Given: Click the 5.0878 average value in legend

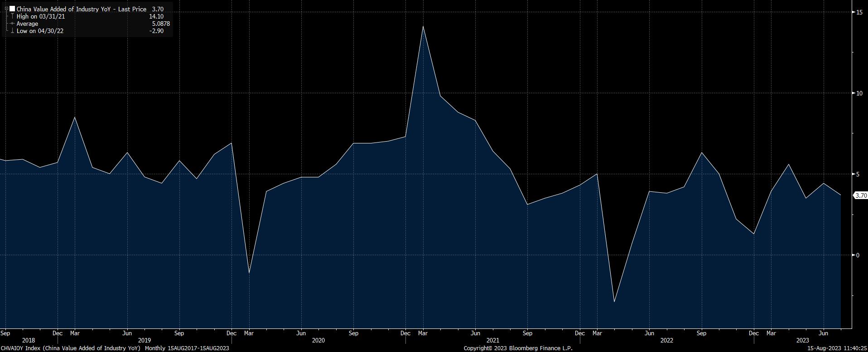Looking at the screenshot, I should 161,24.
